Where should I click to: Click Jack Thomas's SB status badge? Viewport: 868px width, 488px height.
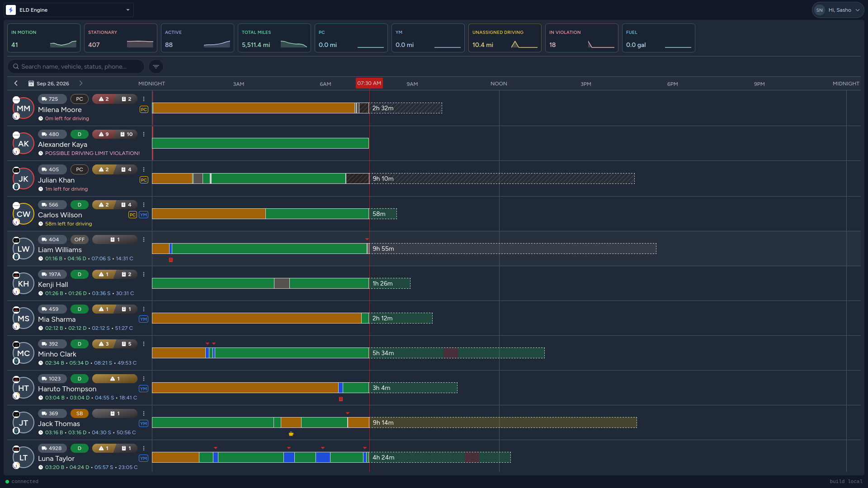(80, 413)
